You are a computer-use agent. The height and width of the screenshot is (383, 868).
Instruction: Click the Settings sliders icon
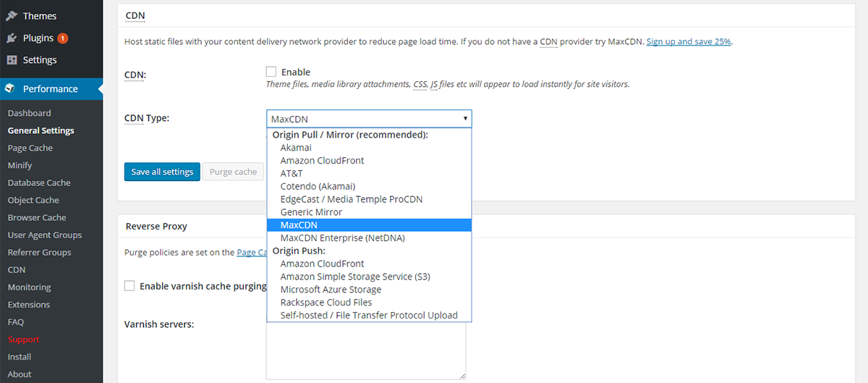(x=12, y=60)
